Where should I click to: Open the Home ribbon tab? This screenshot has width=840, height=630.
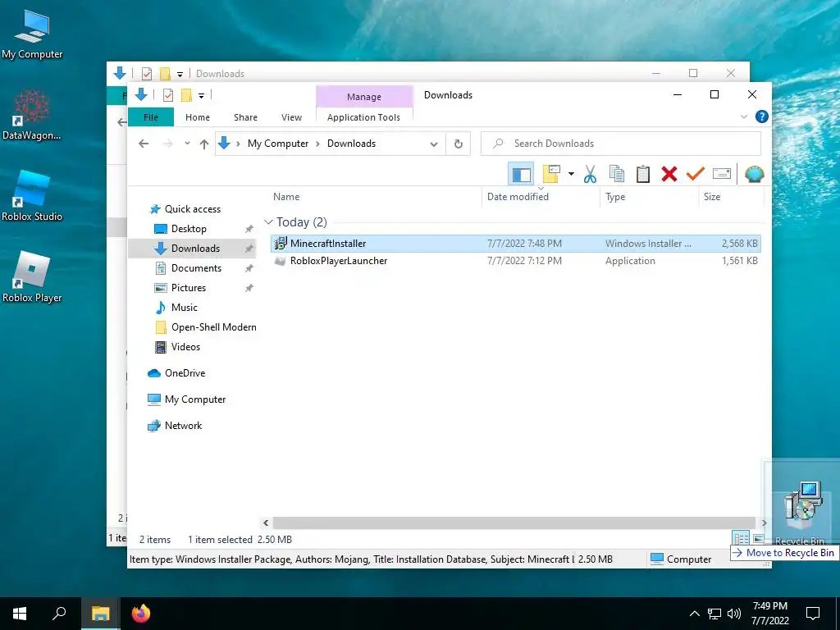click(x=198, y=116)
